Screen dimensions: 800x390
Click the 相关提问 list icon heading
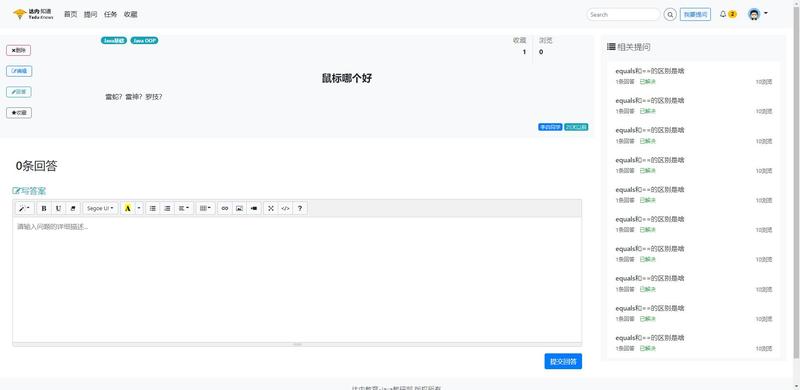(x=629, y=47)
